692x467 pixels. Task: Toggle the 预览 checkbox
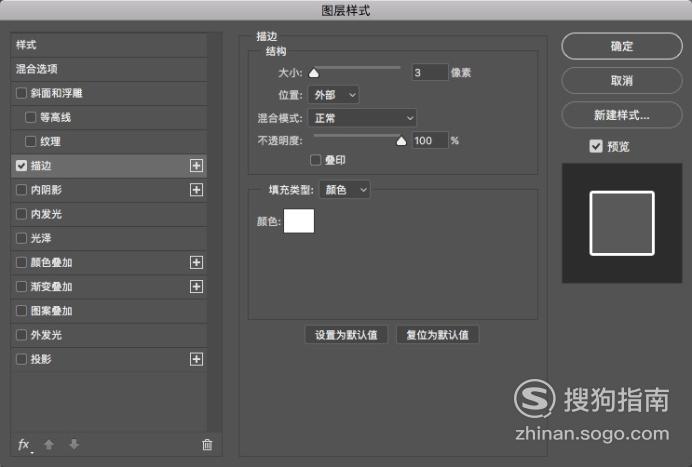(x=596, y=146)
